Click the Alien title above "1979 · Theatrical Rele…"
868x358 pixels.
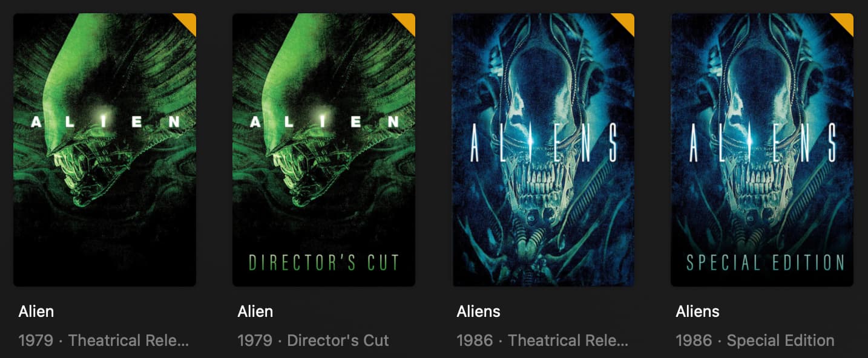(36, 311)
